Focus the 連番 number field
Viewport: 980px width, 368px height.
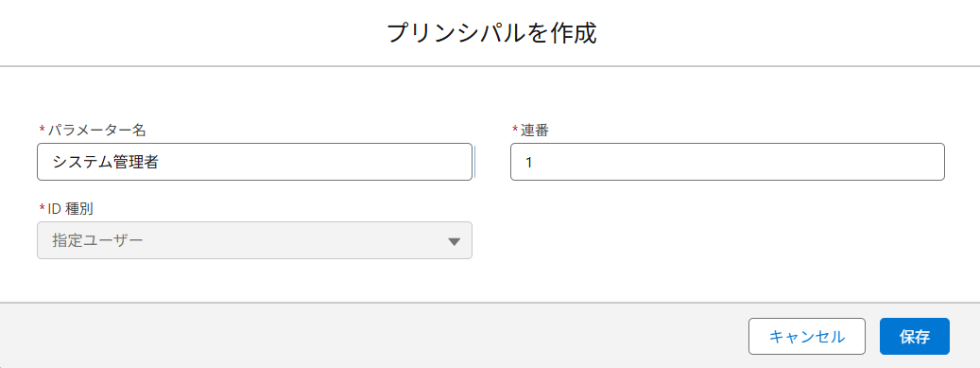pos(728,162)
